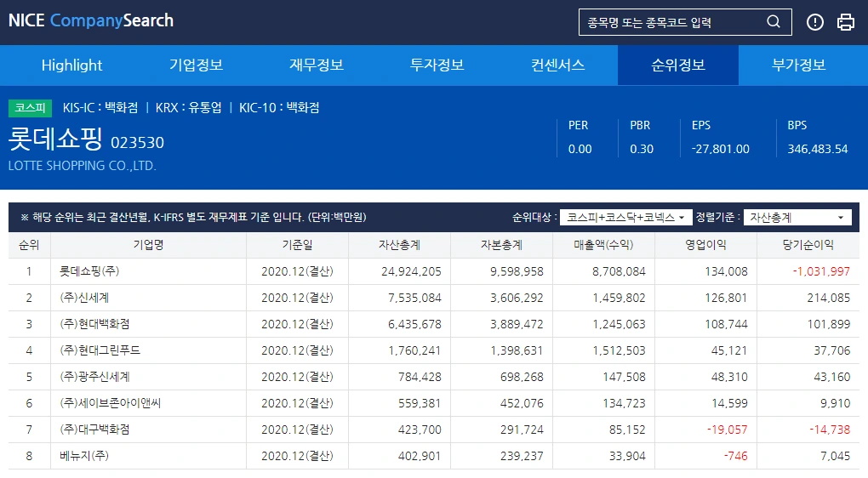Switch to the 기업정보 tab
Image resolution: width=868 pixels, height=478 pixels.
tap(196, 65)
